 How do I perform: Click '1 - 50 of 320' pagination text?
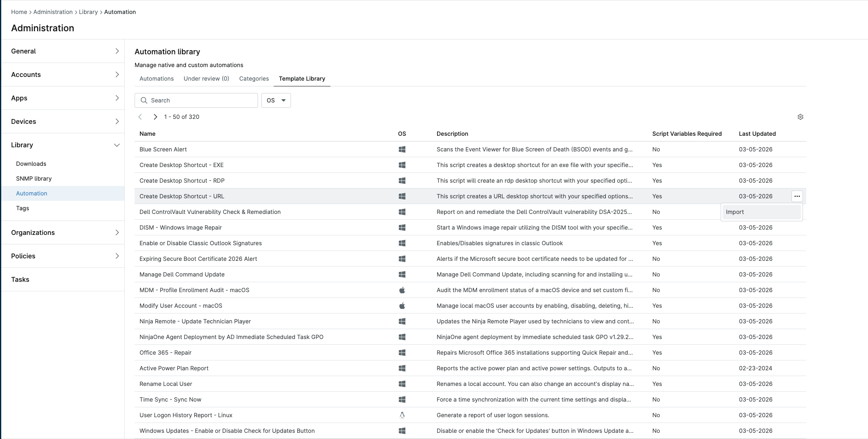point(182,117)
